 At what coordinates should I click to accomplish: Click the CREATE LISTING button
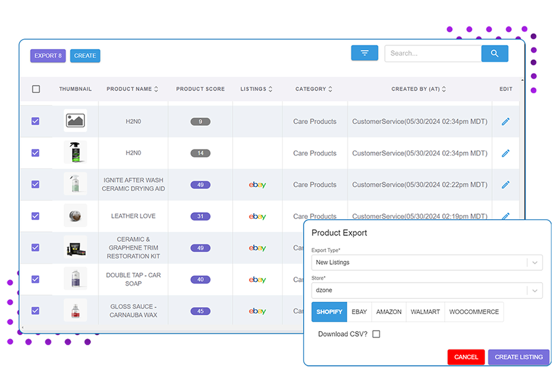click(518, 357)
